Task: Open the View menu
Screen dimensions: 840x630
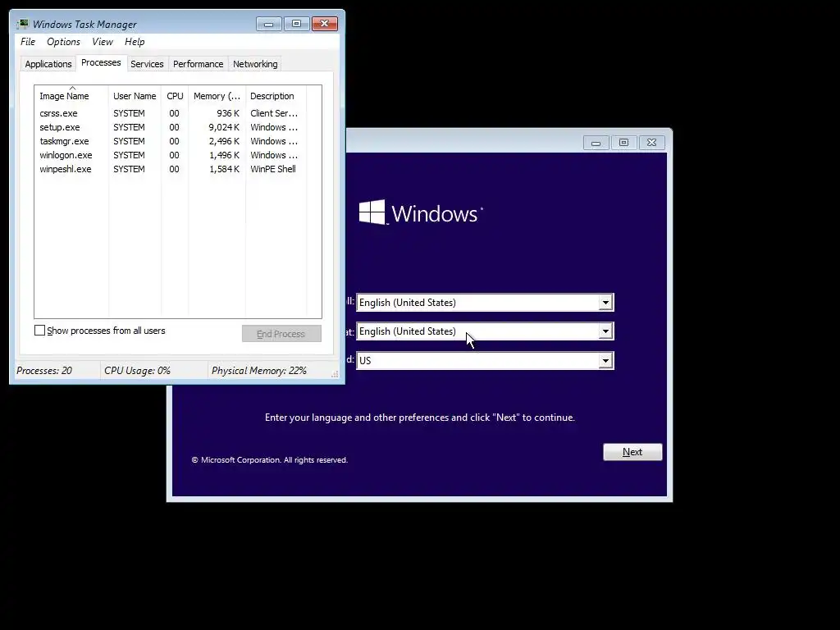Action: tap(103, 42)
